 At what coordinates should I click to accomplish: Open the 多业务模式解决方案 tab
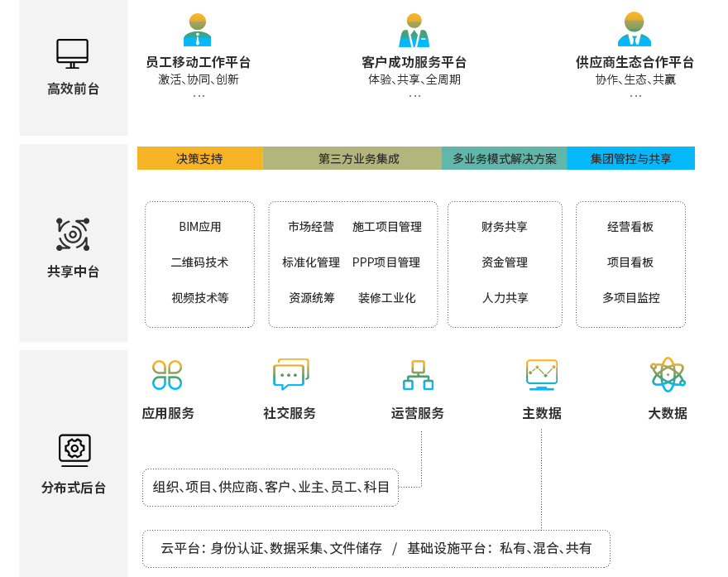(x=504, y=158)
